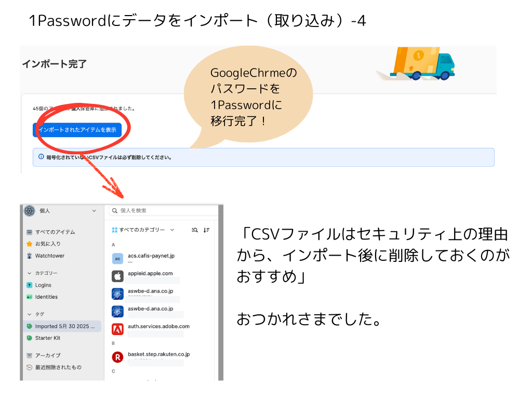The image size is (532, 399).
Task: Click the Apple logo icon
Action: point(117,276)
